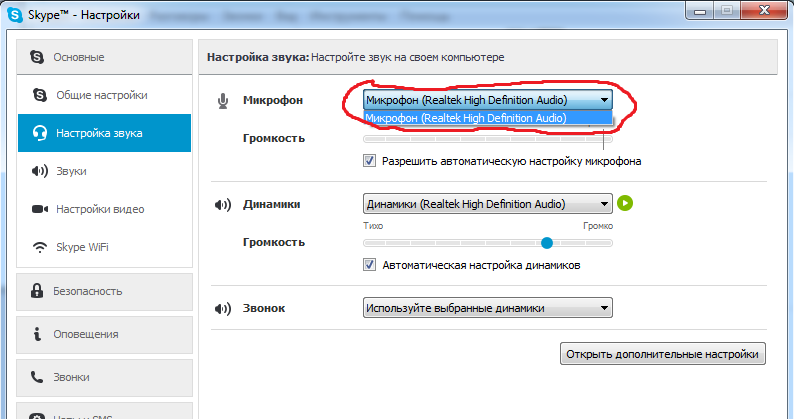
Task: Click the Настройка звука heading text
Action: click(x=258, y=57)
